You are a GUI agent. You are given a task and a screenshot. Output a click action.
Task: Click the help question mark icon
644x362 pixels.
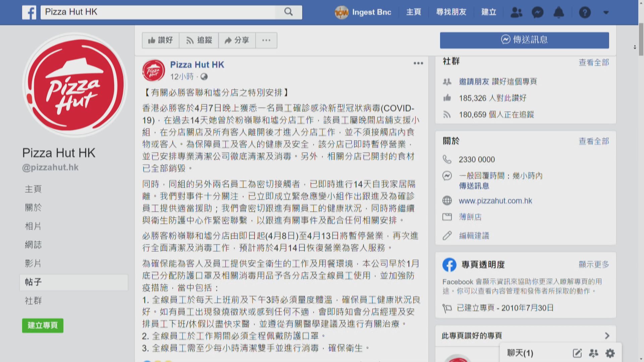(x=585, y=12)
